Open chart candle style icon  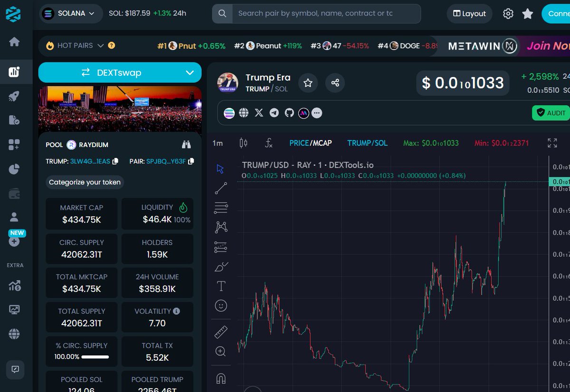pos(244,143)
